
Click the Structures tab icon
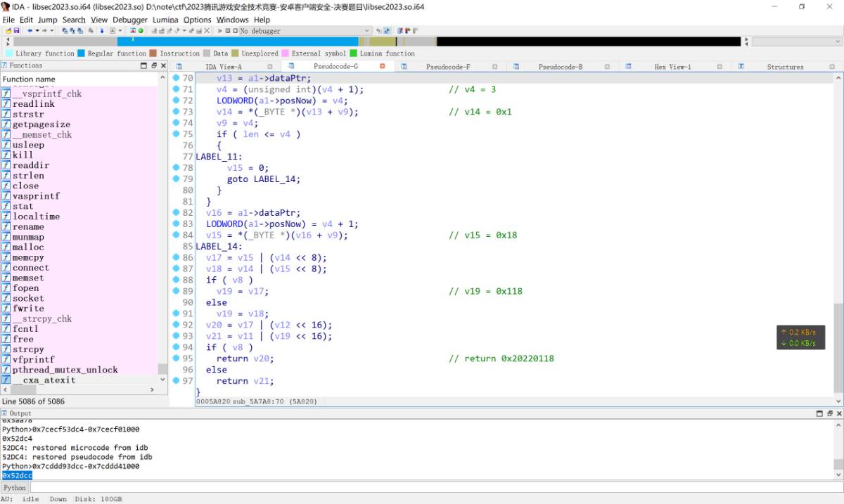(741, 67)
